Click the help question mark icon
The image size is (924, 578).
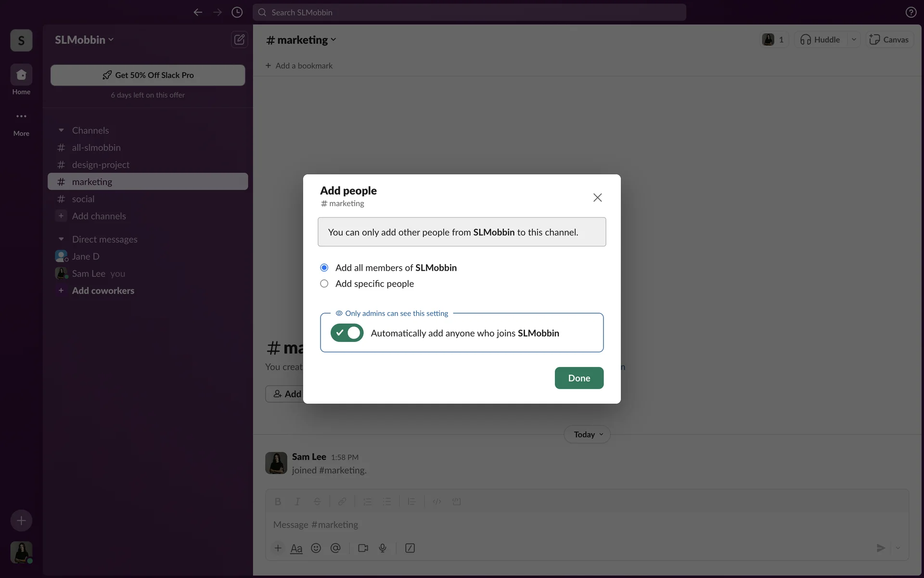911,13
